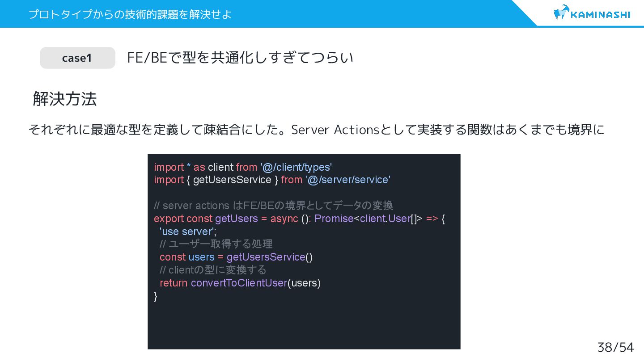Screen dimensions: 644x362
Task: Click the sentence starting それぞれに最適な型を定義して
Action: click(x=316, y=130)
